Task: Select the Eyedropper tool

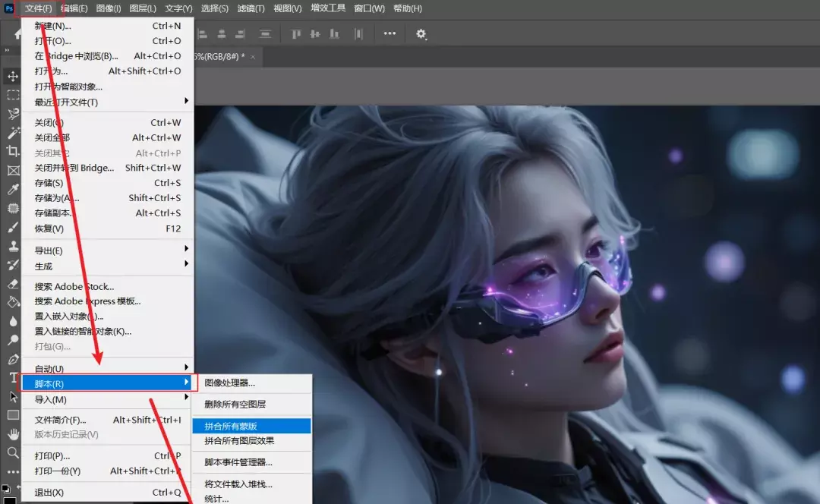Action: 13,189
